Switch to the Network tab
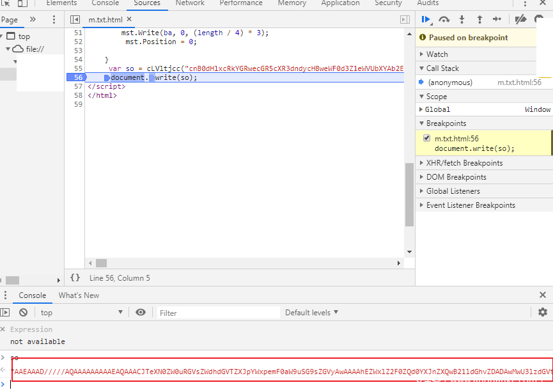 (190, 3)
